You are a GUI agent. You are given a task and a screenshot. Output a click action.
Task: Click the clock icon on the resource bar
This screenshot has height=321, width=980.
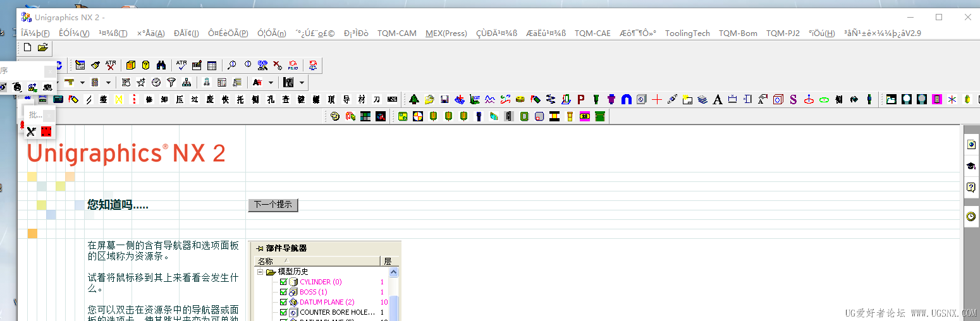[971, 217]
